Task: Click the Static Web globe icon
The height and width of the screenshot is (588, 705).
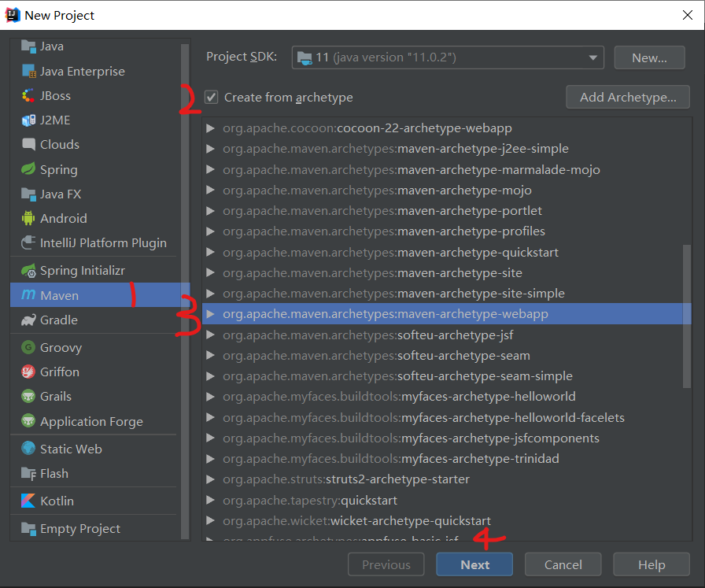Action: tap(28, 449)
